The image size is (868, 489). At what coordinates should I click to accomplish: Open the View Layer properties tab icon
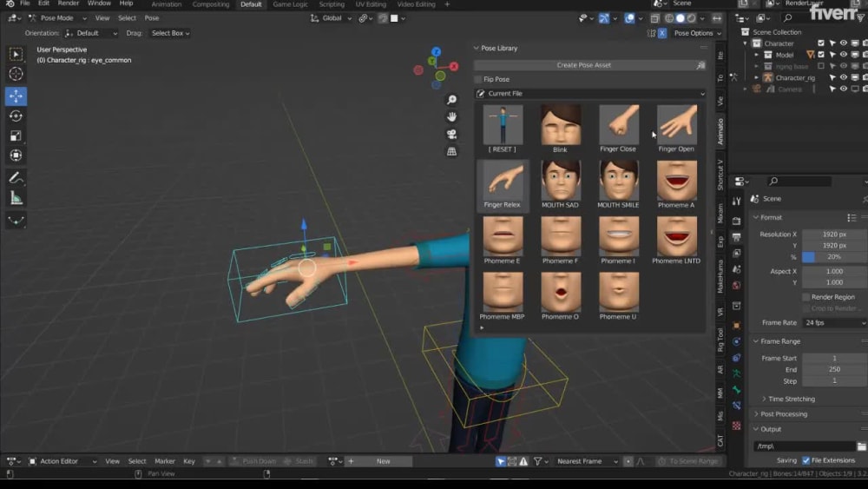736,253
